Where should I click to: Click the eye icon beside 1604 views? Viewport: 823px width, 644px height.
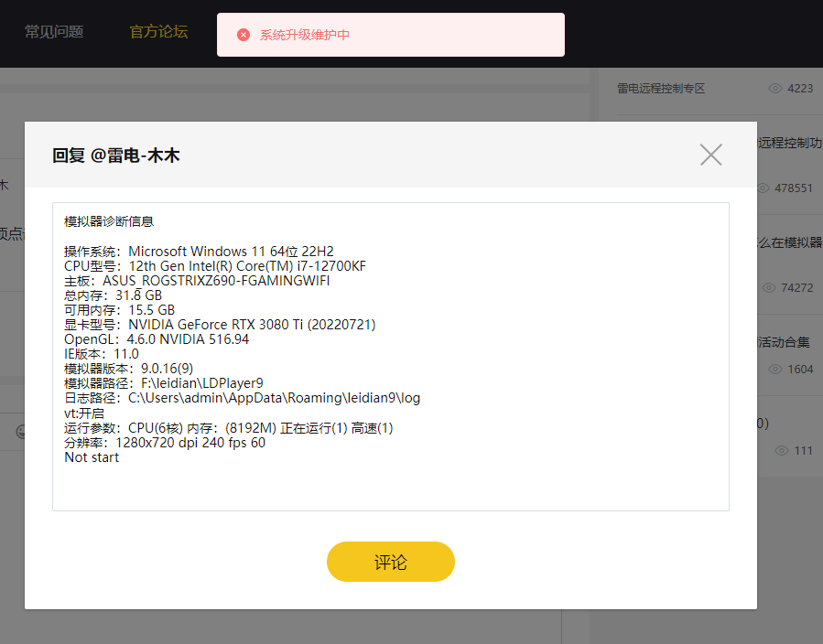click(775, 370)
